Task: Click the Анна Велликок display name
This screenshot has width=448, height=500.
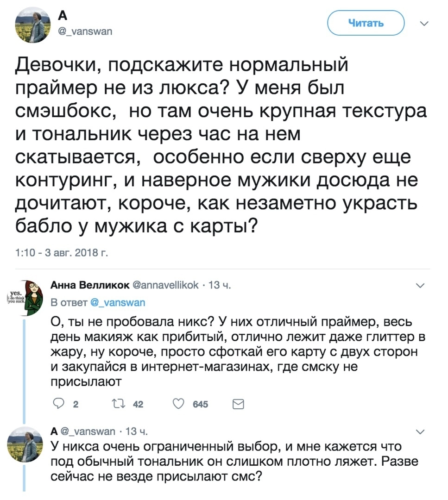Action: click(x=90, y=286)
